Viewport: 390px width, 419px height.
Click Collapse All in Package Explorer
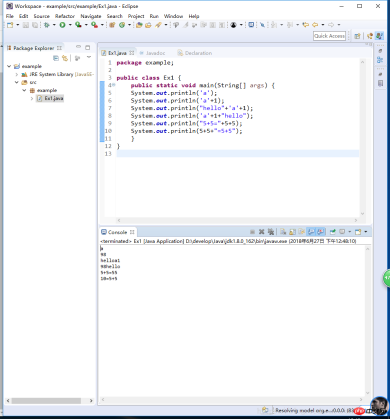point(56,58)
